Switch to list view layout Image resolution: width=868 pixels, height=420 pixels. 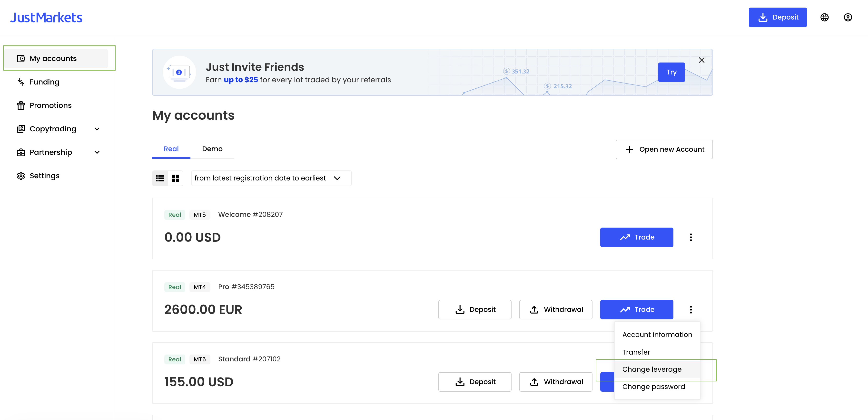160,178
